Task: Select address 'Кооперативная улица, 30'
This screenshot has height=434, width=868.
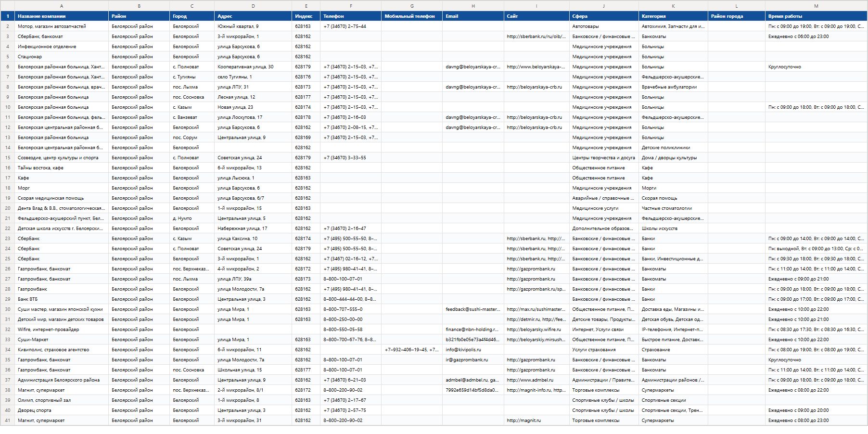Action: (x=253, y=67)
